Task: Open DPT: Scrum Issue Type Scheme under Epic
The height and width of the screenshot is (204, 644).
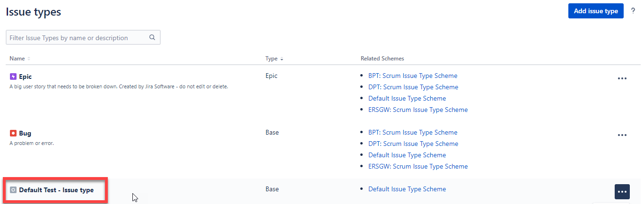Action: [413, 87]
